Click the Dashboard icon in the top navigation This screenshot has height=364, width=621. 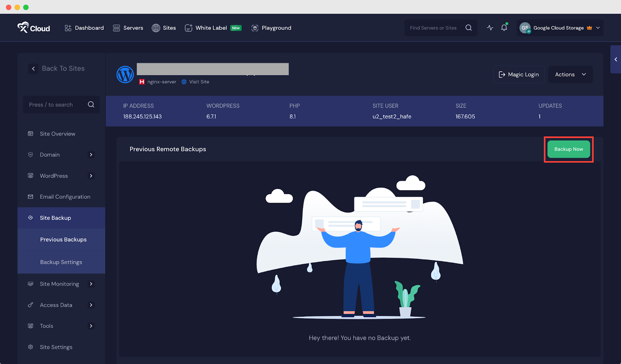tap(68, 28)
